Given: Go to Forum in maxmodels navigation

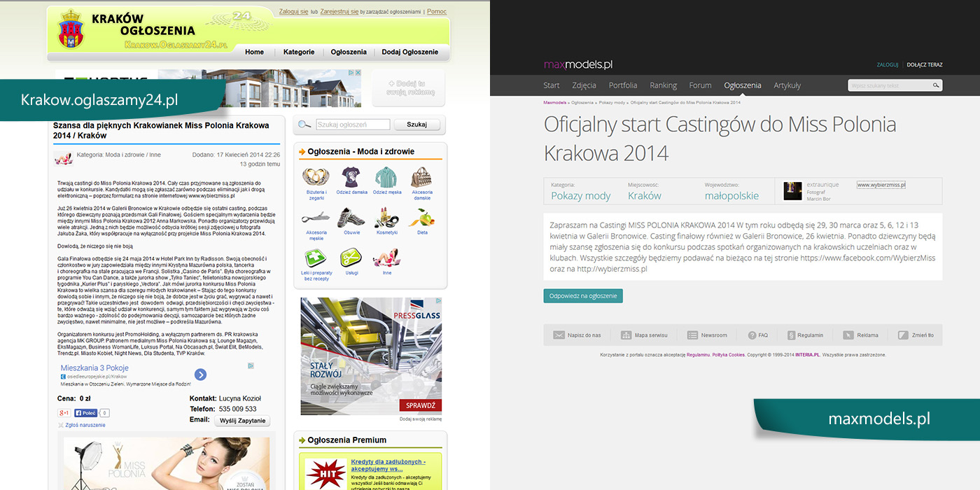Looking at the screenshot, I should click(x=700, y=85).
